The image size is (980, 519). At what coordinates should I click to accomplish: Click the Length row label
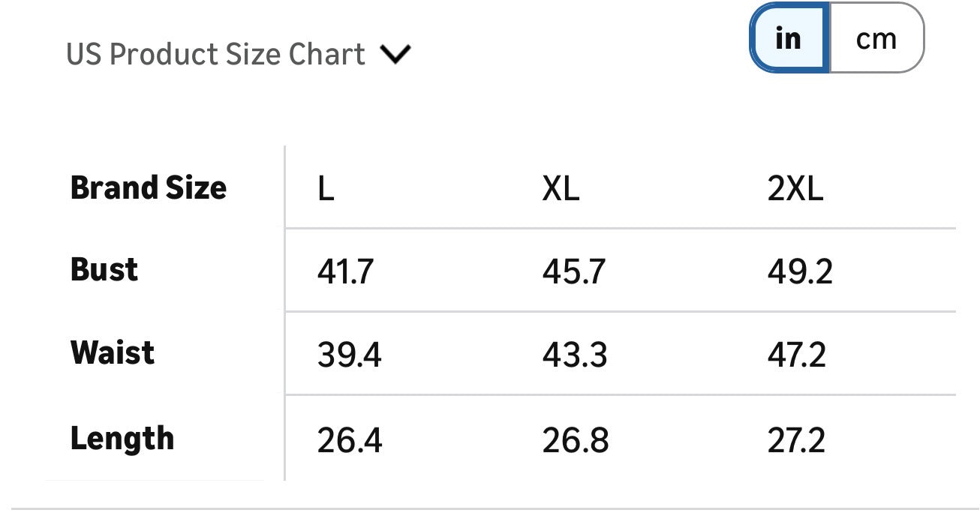(x=122, y=439)
